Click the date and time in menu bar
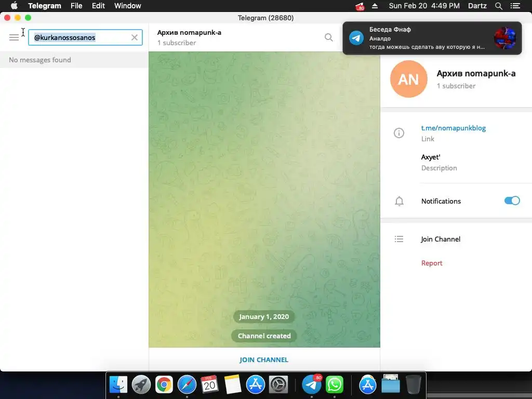The height and width of the screenshot is (399, 532). 424,6
